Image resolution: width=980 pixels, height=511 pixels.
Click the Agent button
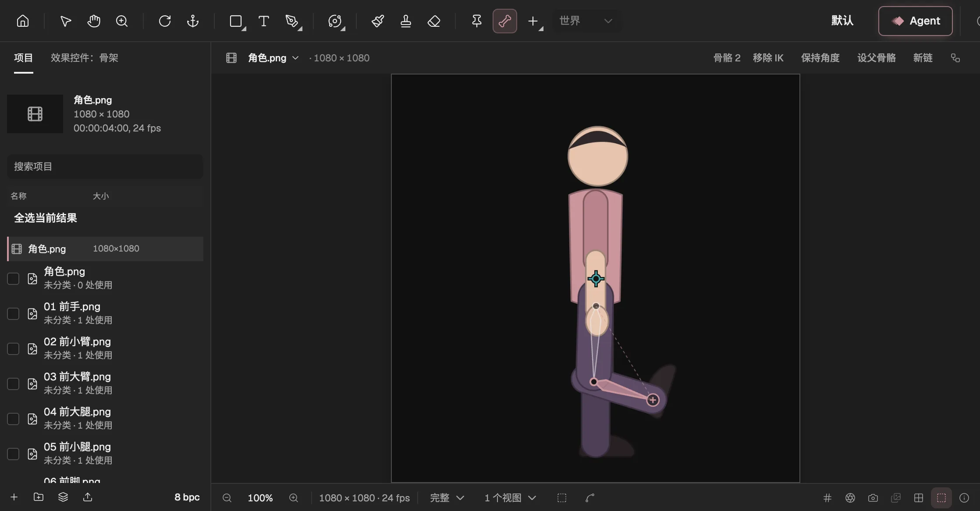(x=915, y=21)
